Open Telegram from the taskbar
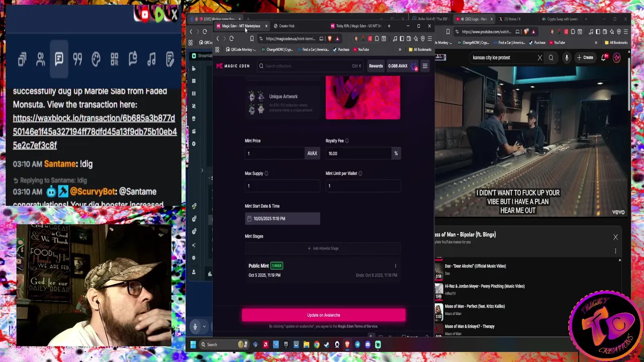This screenshot has width=644, height=362. pyautogui.click(x=358, y=345)
